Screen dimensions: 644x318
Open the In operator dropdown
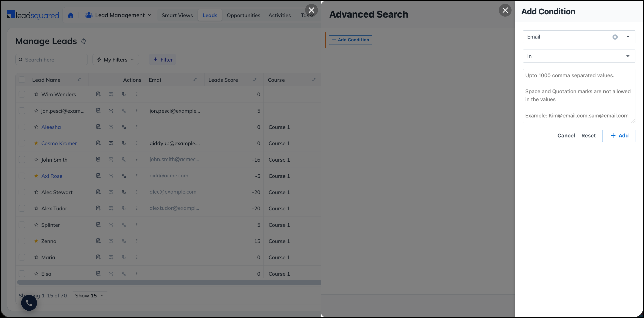click(x=579, y=56)
